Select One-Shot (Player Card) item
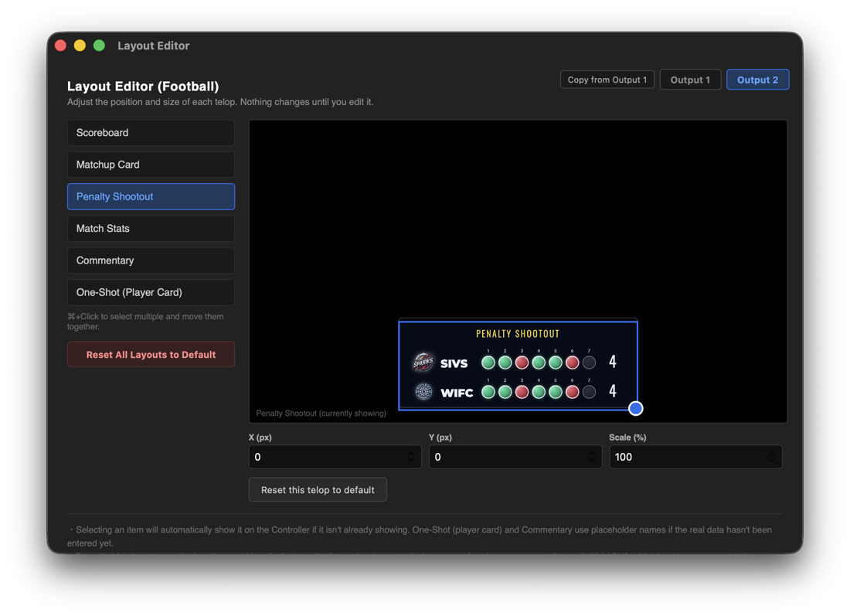The height and width of the screenshot is (616, 850). pos(151,293)
